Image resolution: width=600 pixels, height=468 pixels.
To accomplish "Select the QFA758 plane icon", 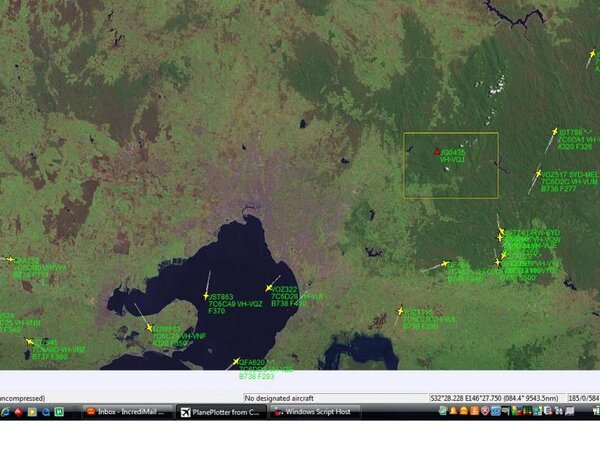I will (12, 260).
